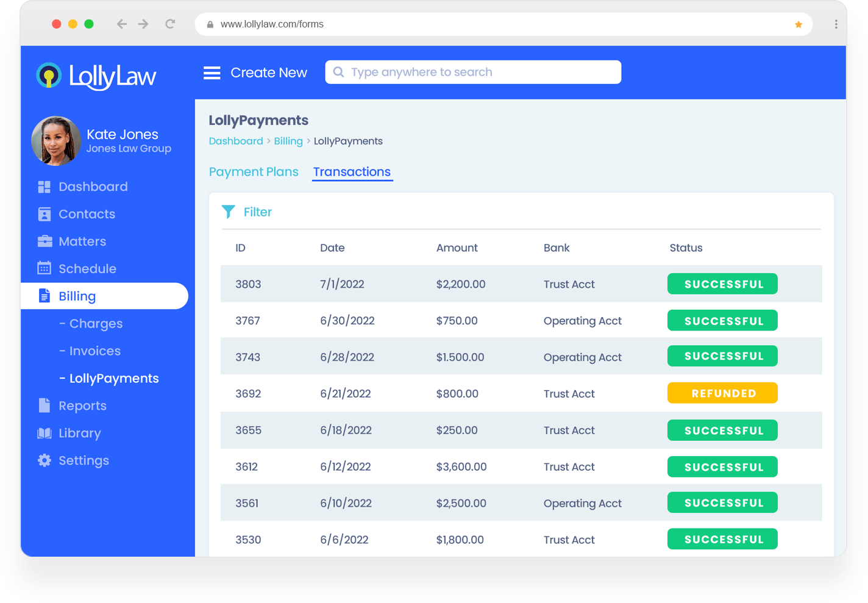
Task: Click the Settings gear icon
Action: pyautogui.click(x=44, y=460)
